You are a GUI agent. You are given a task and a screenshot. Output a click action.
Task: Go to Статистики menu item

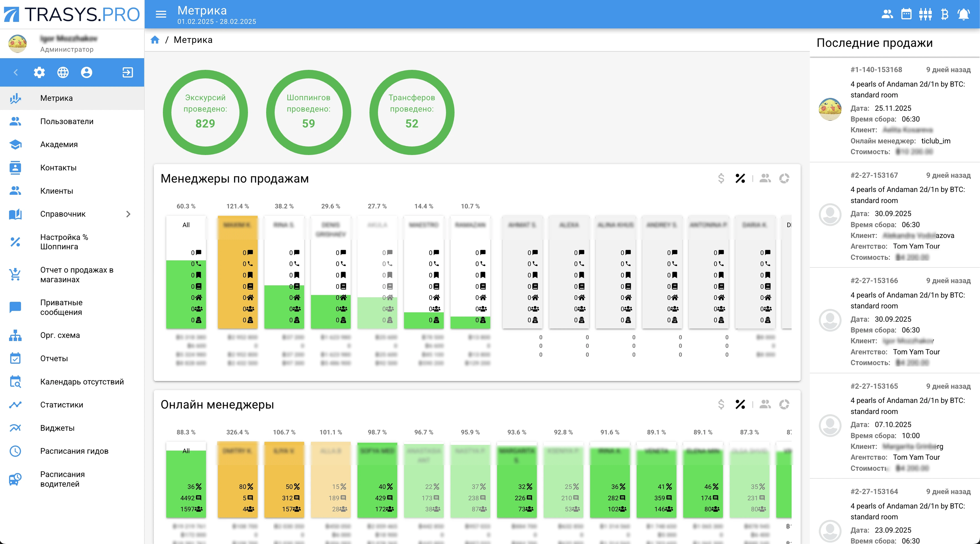(x=62, y=405)
